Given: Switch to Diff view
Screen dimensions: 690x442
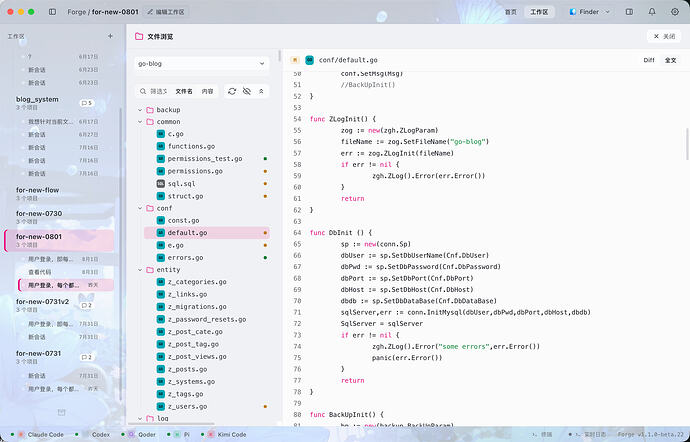Looking at the screenshot, I should (649, 60).
